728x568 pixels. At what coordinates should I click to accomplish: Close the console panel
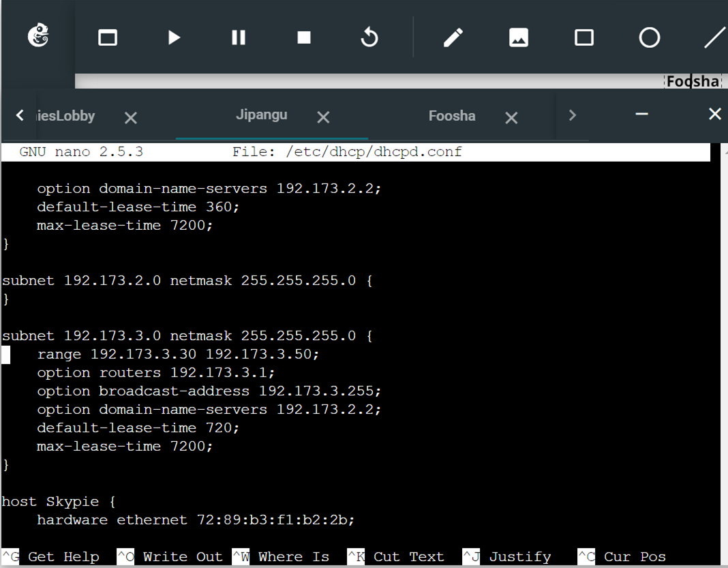coord(715,114)
